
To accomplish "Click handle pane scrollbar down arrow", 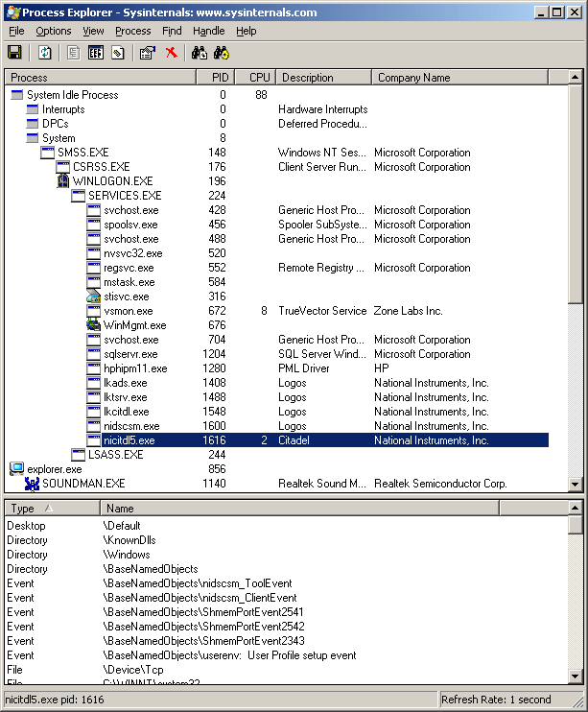I will tap(575, 676).
